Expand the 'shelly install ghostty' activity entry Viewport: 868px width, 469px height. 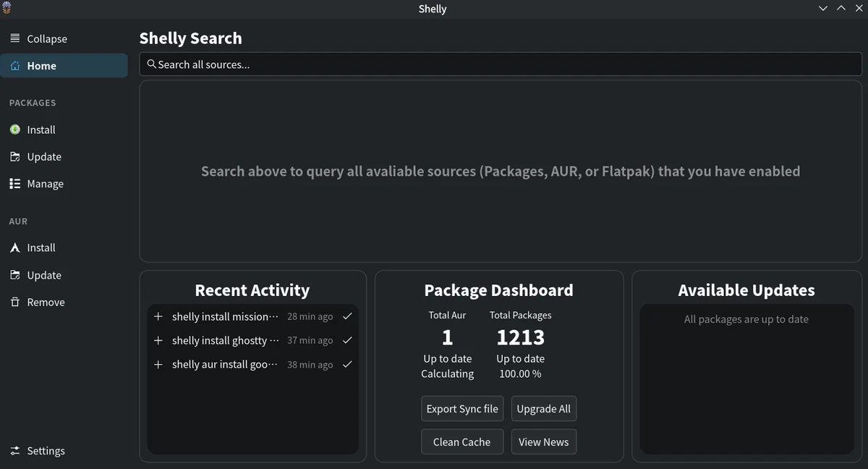(x=158, y=340)
